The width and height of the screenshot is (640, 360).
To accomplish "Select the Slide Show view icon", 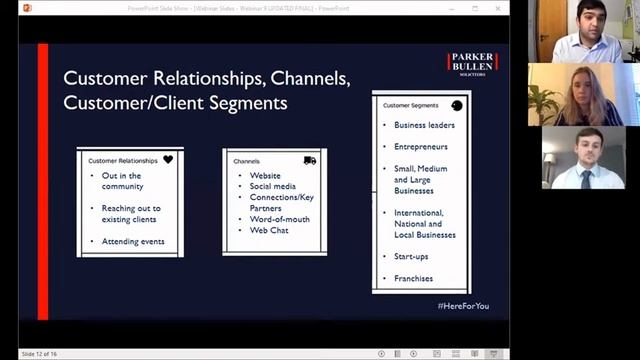I will coord(493,354).
